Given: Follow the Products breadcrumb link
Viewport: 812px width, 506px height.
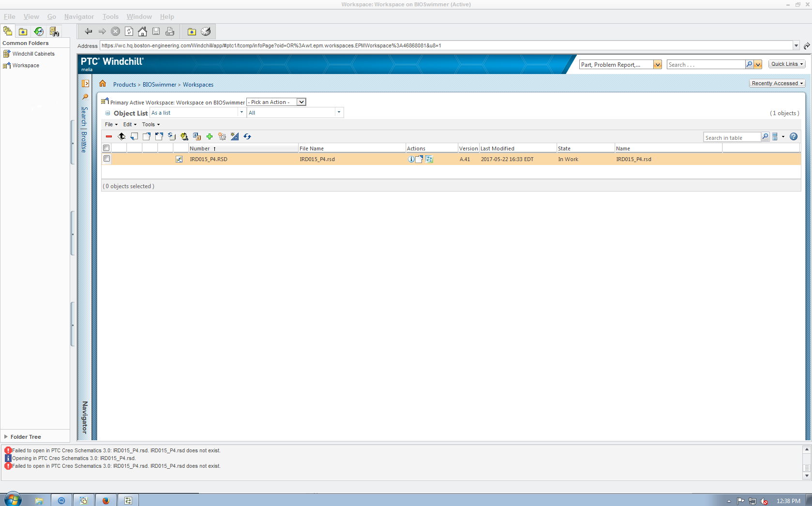Looking at the screenshot, I should click(124, 85).
